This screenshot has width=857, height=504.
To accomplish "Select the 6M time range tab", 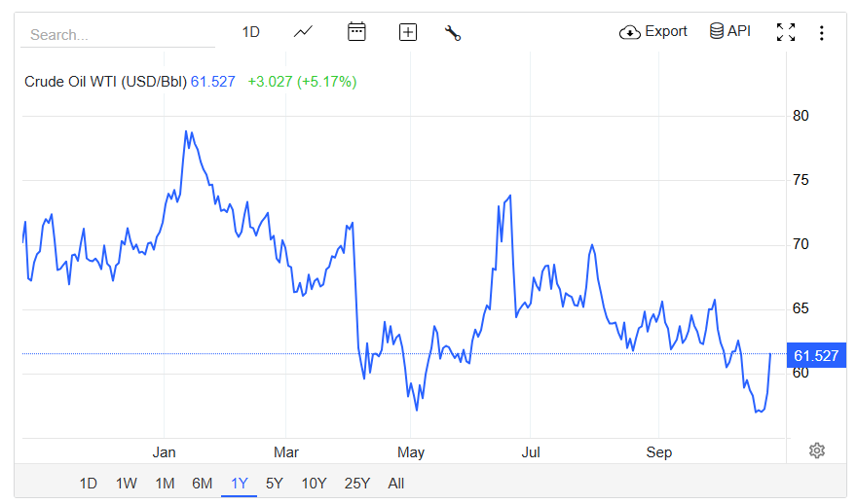I will 202,484.
